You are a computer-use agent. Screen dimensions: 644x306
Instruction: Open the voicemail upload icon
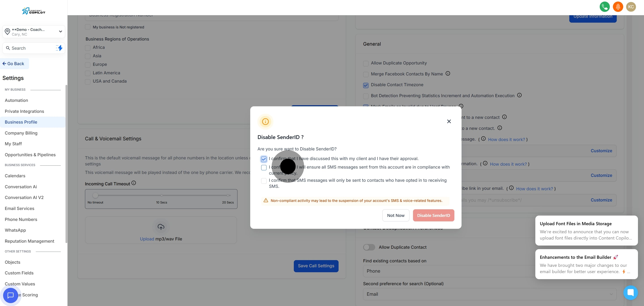click(161, 227)
